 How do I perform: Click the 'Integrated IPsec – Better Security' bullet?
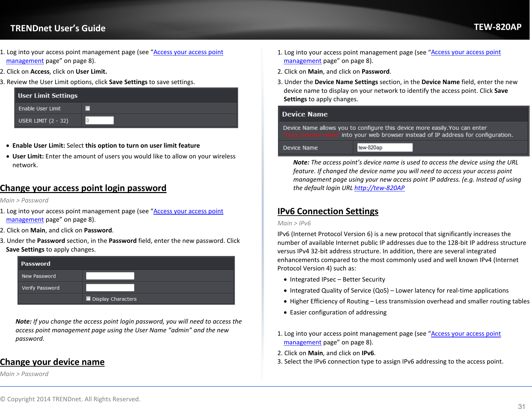click(338, 280)
